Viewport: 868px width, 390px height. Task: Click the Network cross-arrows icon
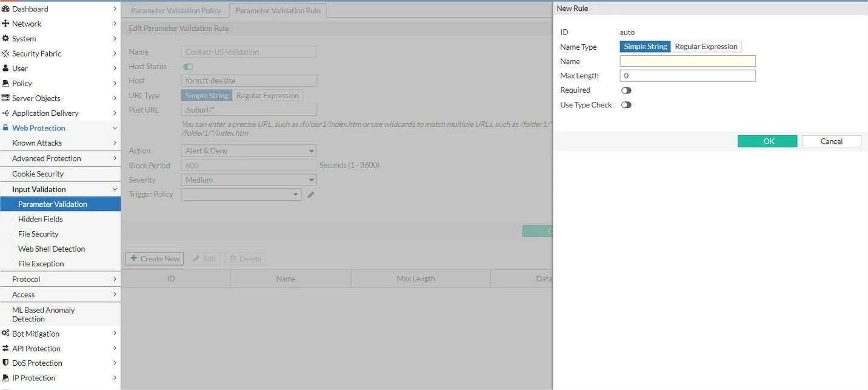5,24
